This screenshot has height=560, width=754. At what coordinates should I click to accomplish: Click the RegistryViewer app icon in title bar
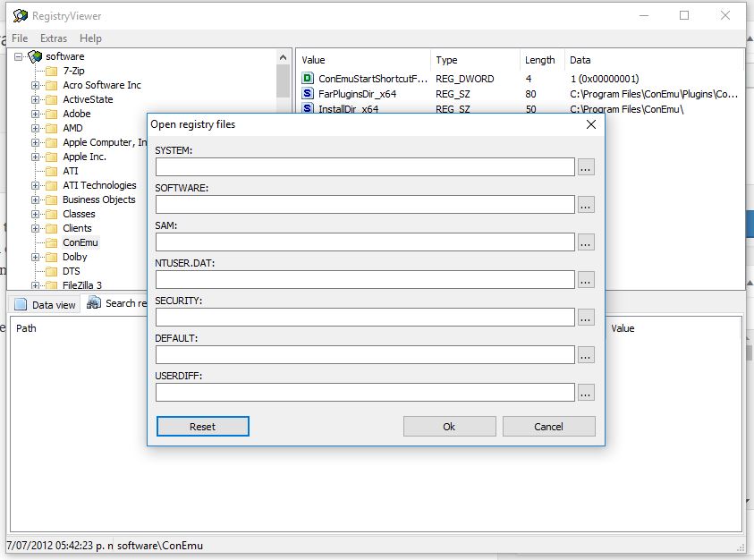(19, 15)
